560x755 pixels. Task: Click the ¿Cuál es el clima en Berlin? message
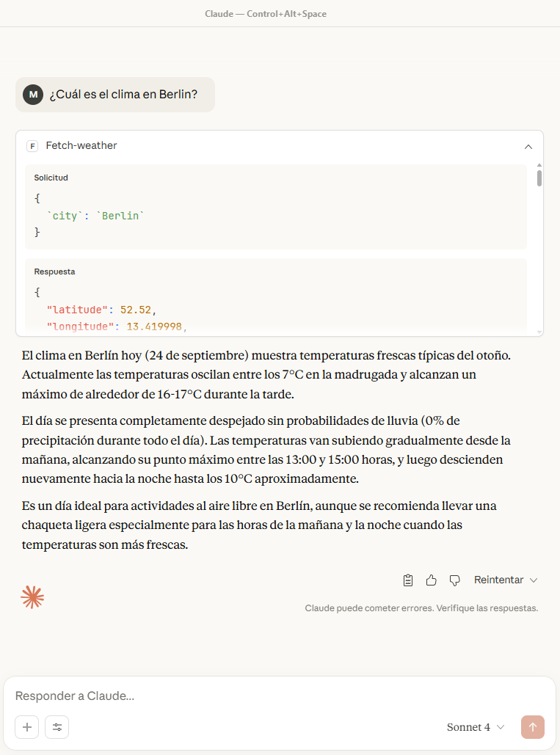pos(124,95)
